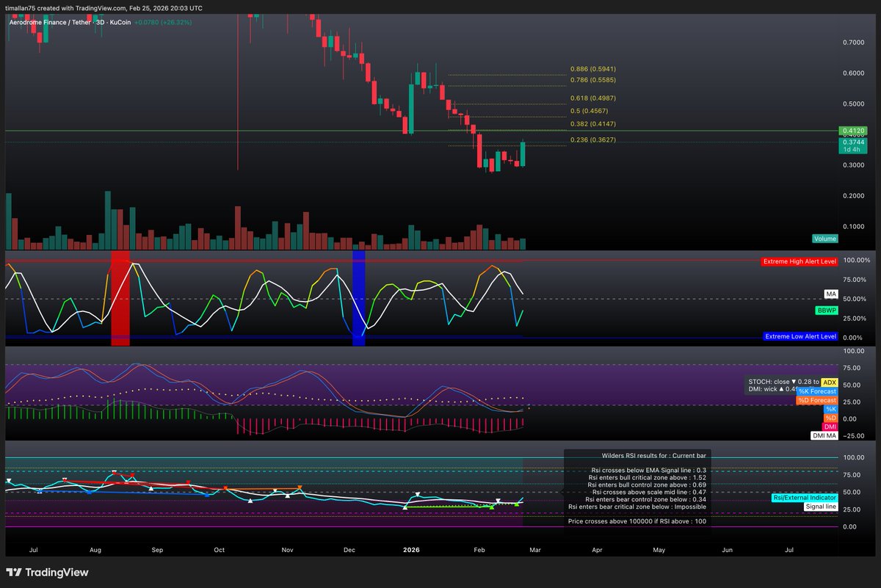
Task: Click the 0.3000 price axis value
Action: coord(854,165)
